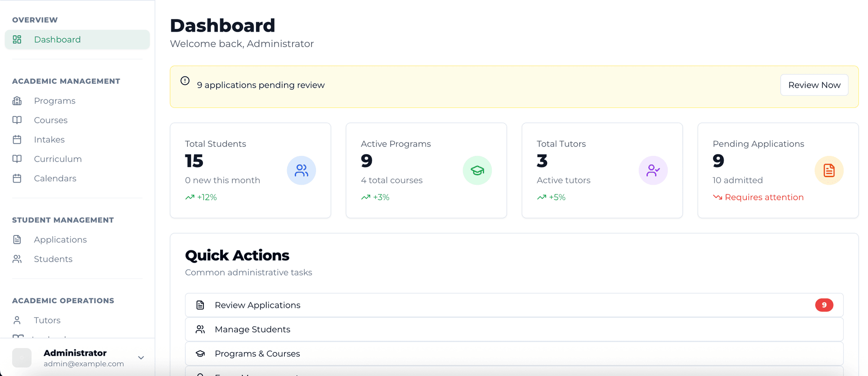Click the '4 total courses' text
Viewport: 868px width, 376px height.
[x=392, y=180]
